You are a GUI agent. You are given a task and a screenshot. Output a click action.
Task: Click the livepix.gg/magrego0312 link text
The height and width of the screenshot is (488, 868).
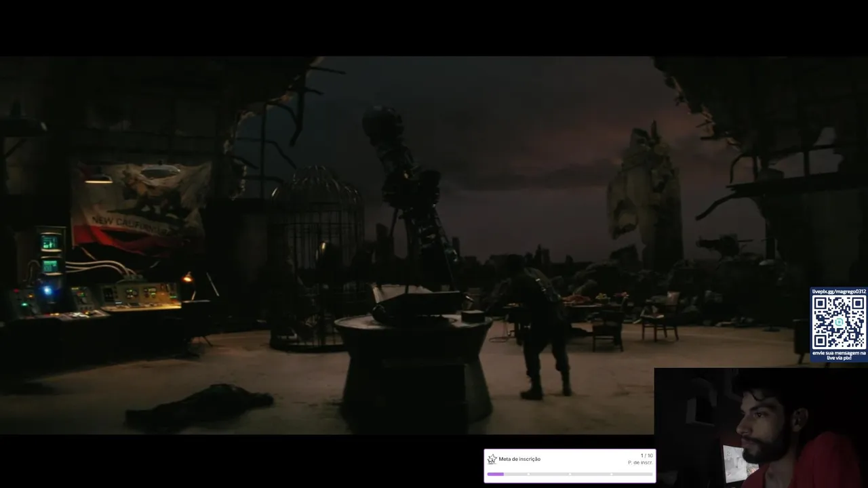click(839, 291)
